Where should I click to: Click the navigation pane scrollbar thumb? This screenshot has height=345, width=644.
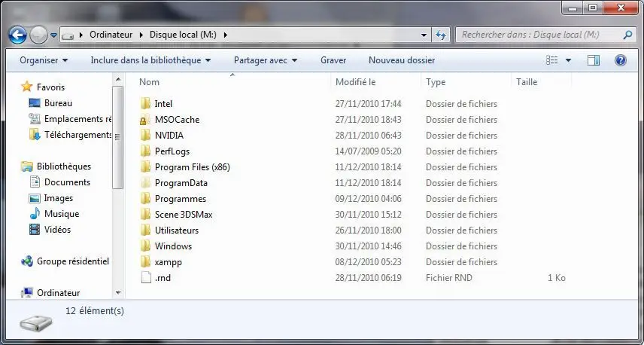(x=118, y=137)
